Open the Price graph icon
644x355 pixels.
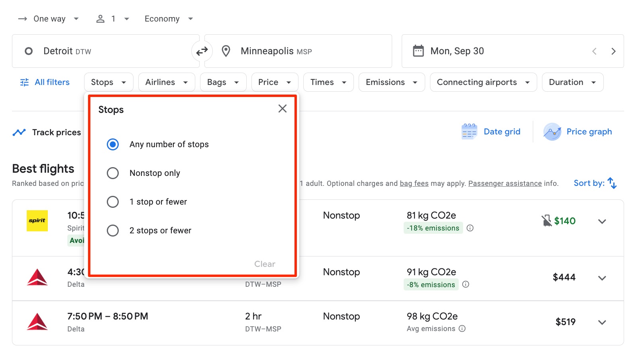(x=552, y=132)
